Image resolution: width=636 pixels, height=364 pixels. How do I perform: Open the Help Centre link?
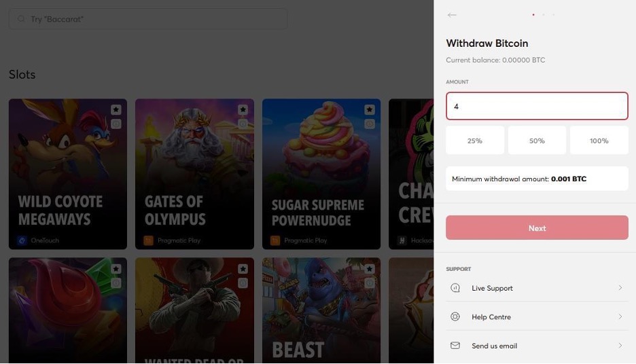point(537,316)
